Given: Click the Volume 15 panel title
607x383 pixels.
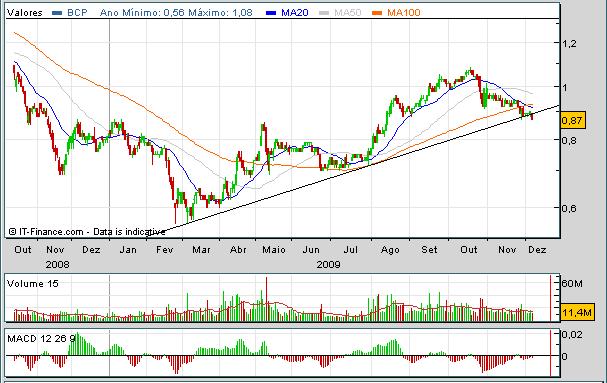Looking at the screenshot, I should click(x=33, y=284).
